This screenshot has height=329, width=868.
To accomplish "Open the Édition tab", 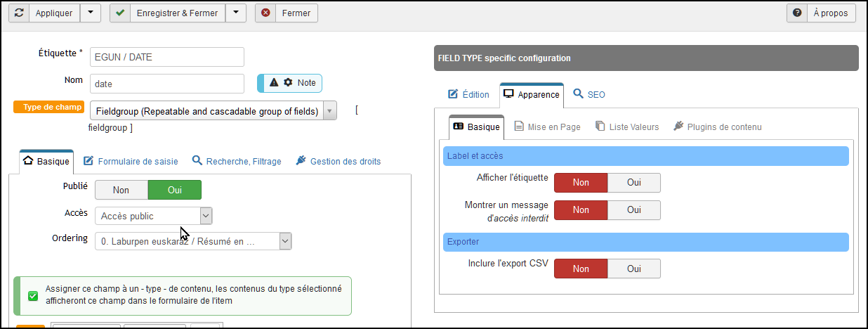I will (x=468, y=94).
